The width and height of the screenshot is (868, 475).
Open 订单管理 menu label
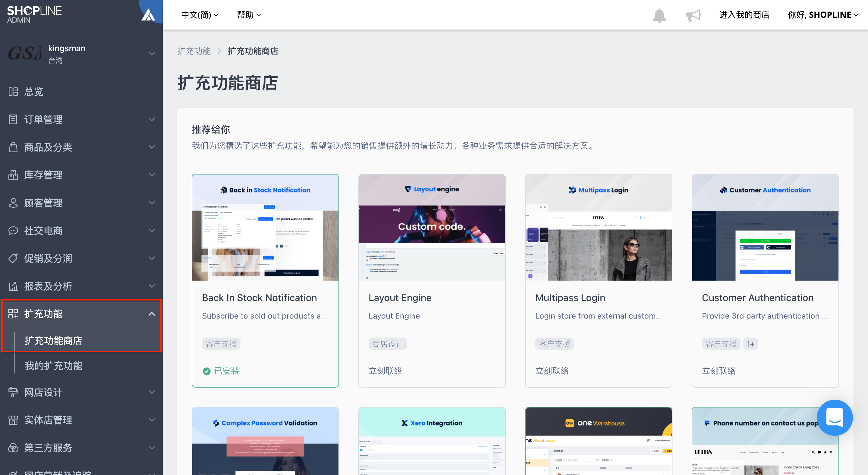[x=43, y=119]
